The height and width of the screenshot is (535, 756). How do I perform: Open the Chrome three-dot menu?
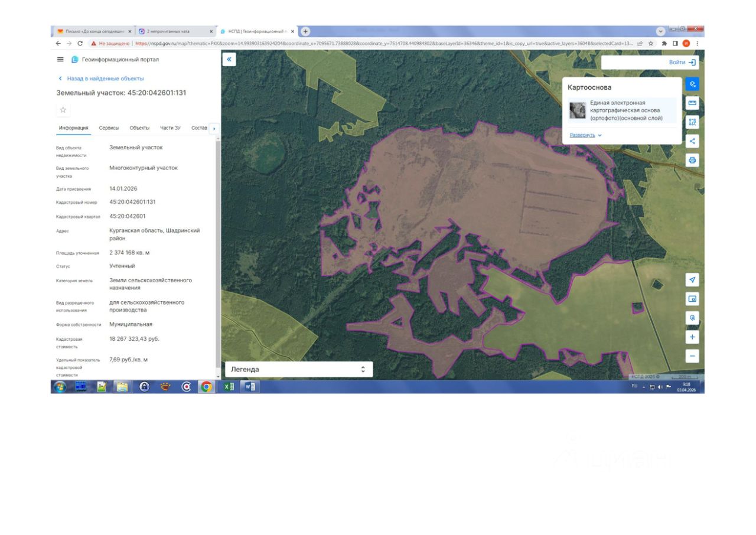(698, 44)
